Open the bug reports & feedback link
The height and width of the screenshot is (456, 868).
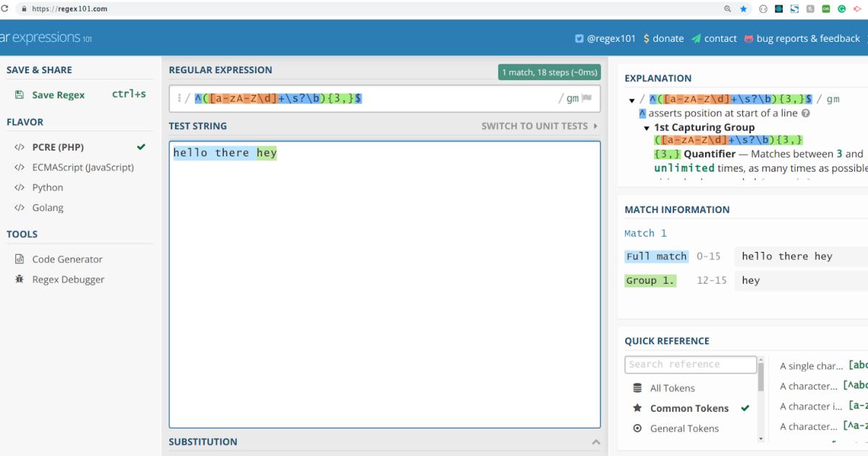click(x=808, y=38)
